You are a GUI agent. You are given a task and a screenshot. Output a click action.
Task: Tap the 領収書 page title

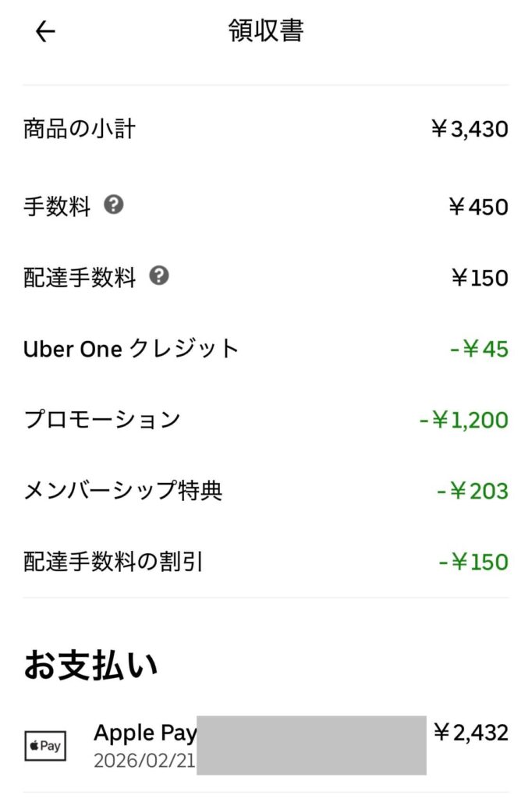tap(266, 31)
